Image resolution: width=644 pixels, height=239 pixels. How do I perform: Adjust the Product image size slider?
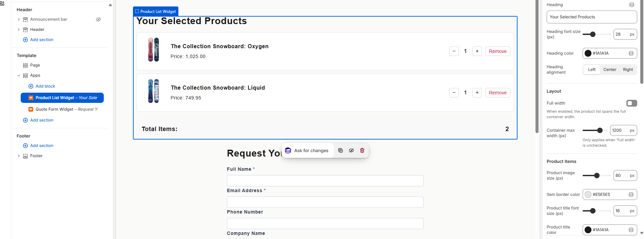597,176
